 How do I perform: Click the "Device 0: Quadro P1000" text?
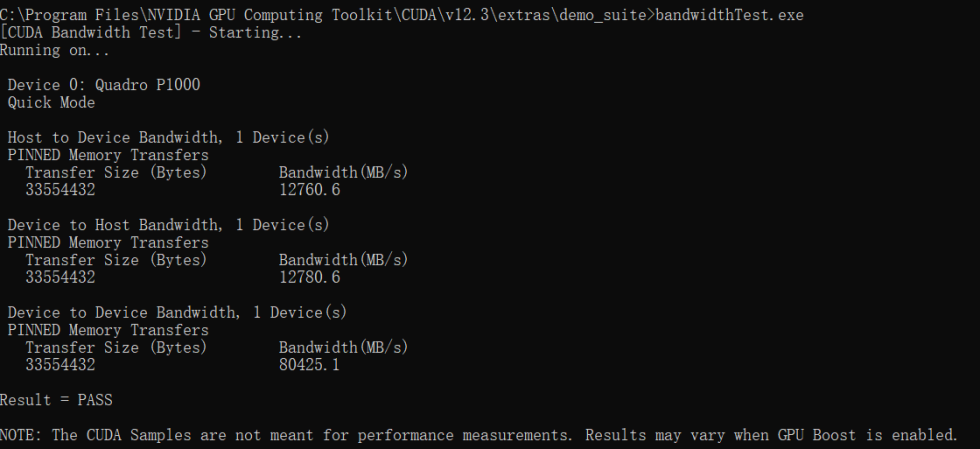[x=104, y=85]
